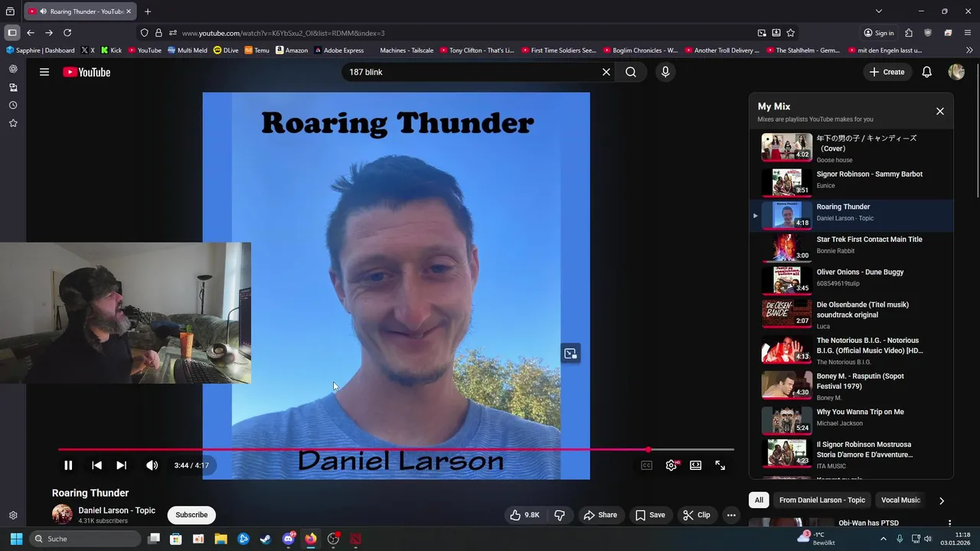Viewport: 980px width, 551px height.
Task: Open the YouTube hamburger guide menu
Action: coord(44,72)
